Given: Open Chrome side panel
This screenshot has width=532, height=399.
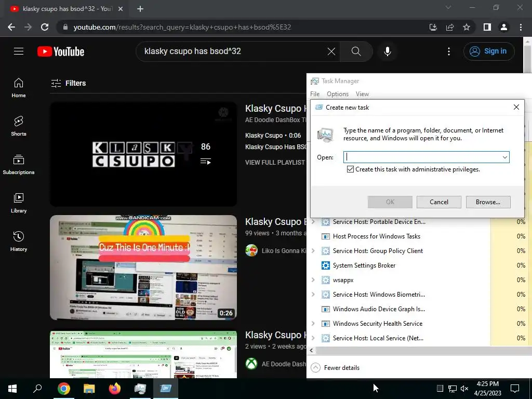Looking at the screenshot, I should pyautogui.click(x=487, y=27).
